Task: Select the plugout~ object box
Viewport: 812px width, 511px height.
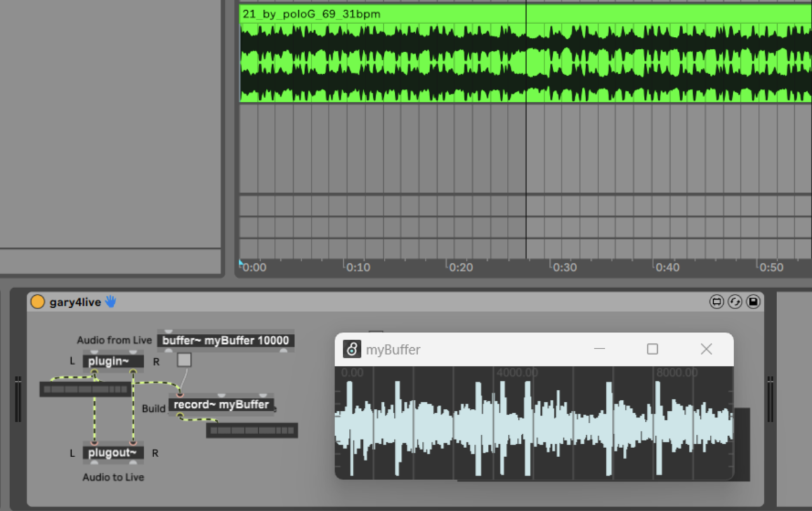Action: tap(113, 453)
